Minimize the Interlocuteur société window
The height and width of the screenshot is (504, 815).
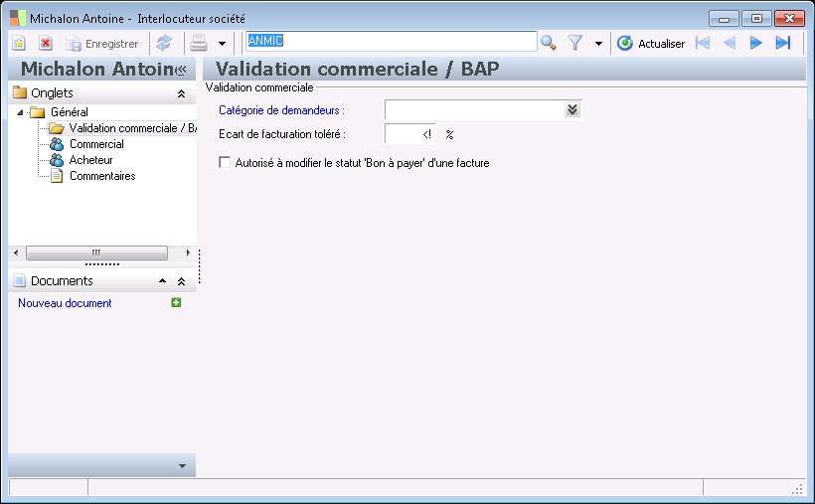pyautogui.click(x=724, y=19)
